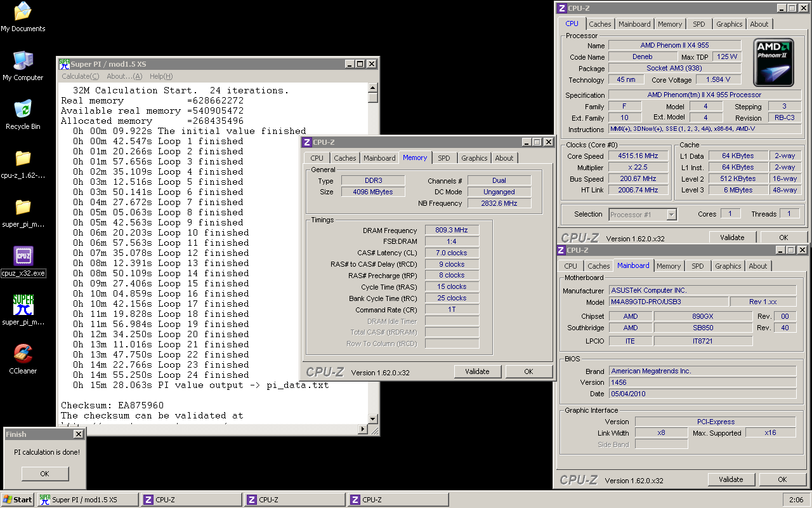
Task: Open the About menu in Super PI
Action: click(124, 76)
